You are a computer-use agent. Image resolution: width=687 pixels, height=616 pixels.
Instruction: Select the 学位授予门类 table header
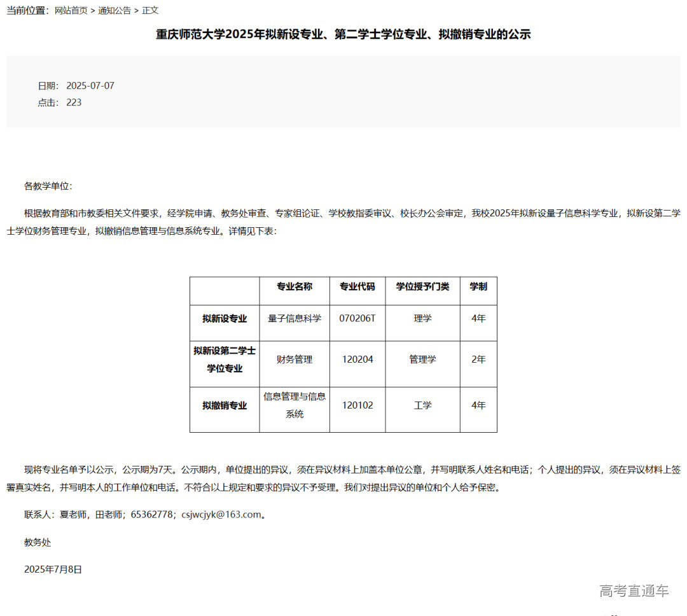pos(422,287)
